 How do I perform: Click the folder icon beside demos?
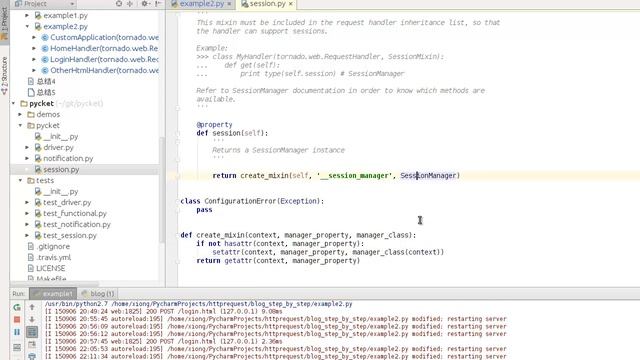click(31, 115)
